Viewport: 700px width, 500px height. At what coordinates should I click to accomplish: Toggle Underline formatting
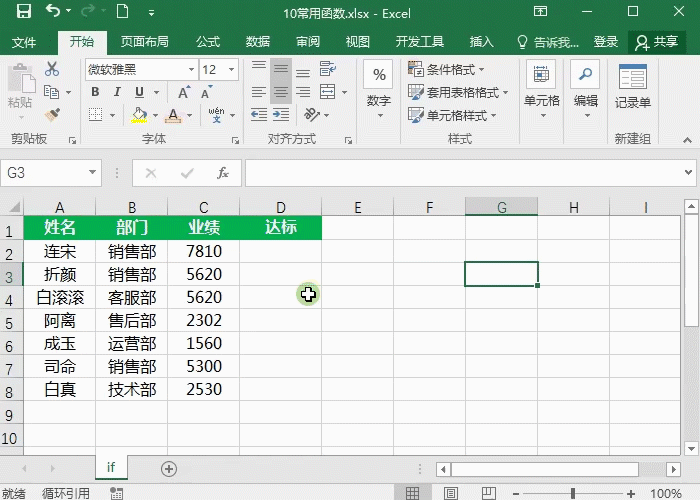[x=139, y=92]
